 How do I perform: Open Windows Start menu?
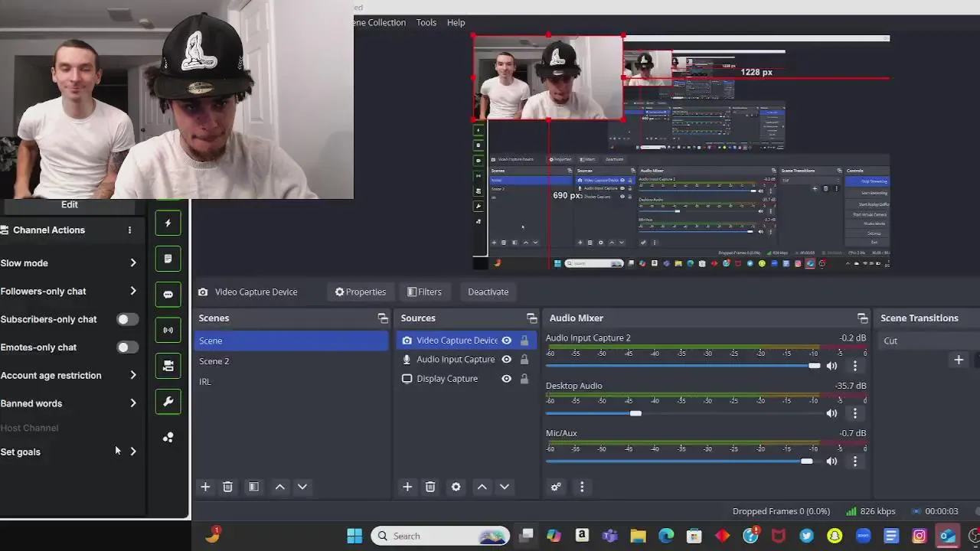(x=354, y=536)
